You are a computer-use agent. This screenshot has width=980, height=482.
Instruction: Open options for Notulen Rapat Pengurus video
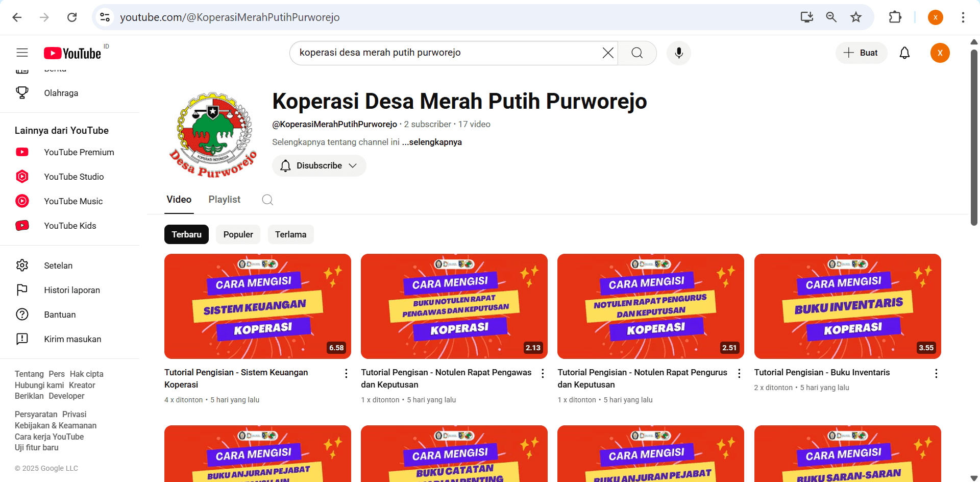click(739, 373)
